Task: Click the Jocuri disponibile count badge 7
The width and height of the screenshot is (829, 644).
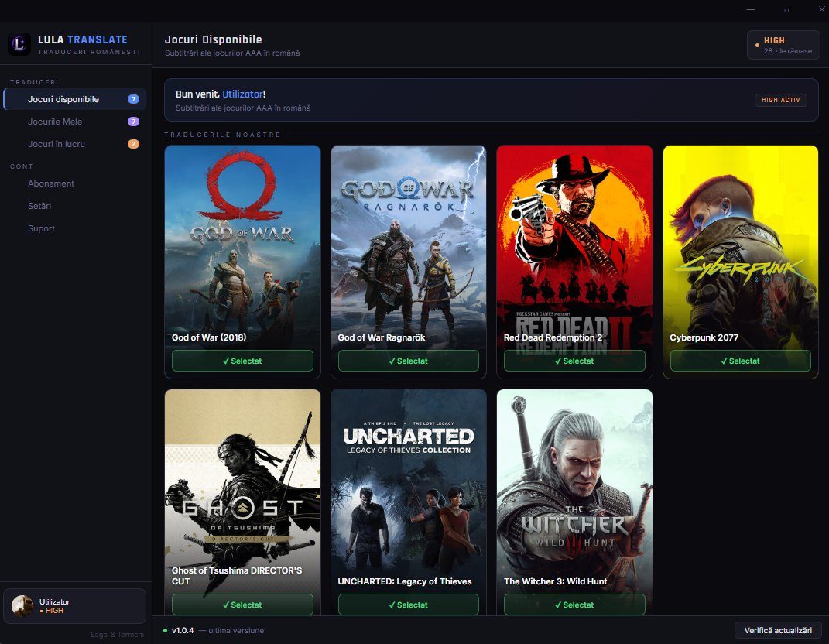Action: click(133, 99)
